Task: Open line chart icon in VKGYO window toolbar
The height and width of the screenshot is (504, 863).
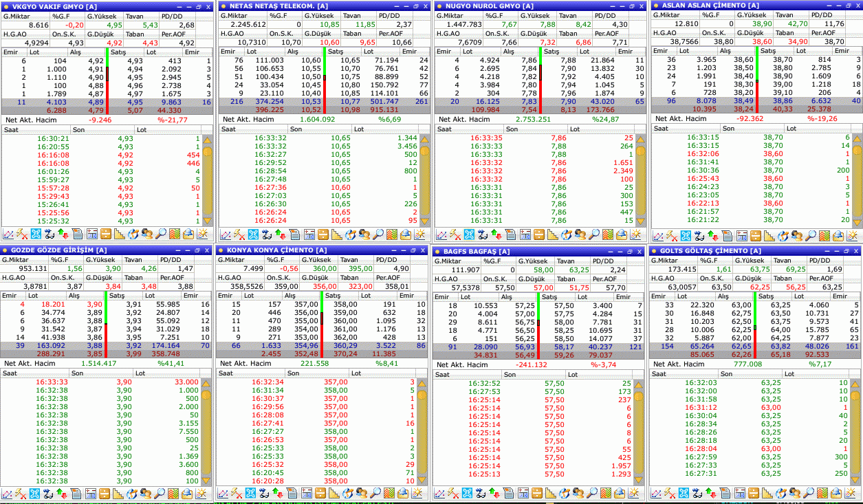Action: point(8,234)
